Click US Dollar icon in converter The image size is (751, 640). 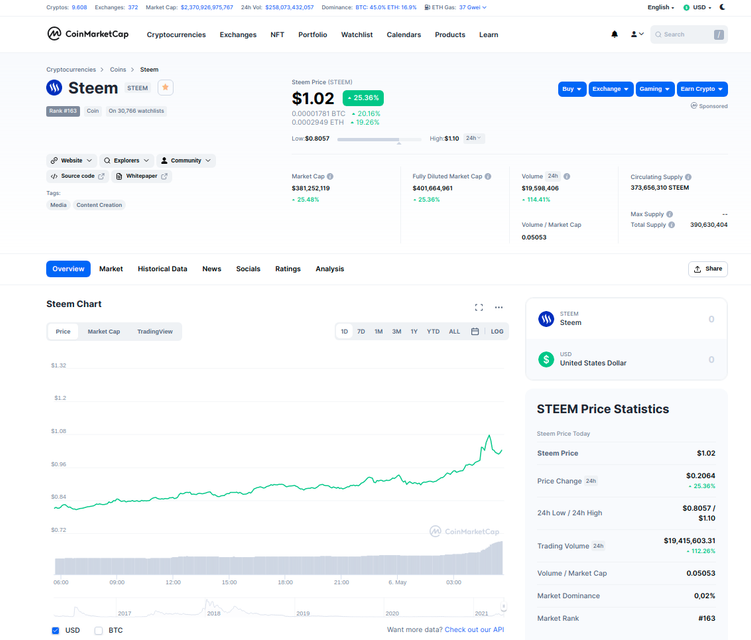click(x=546, y=359)
